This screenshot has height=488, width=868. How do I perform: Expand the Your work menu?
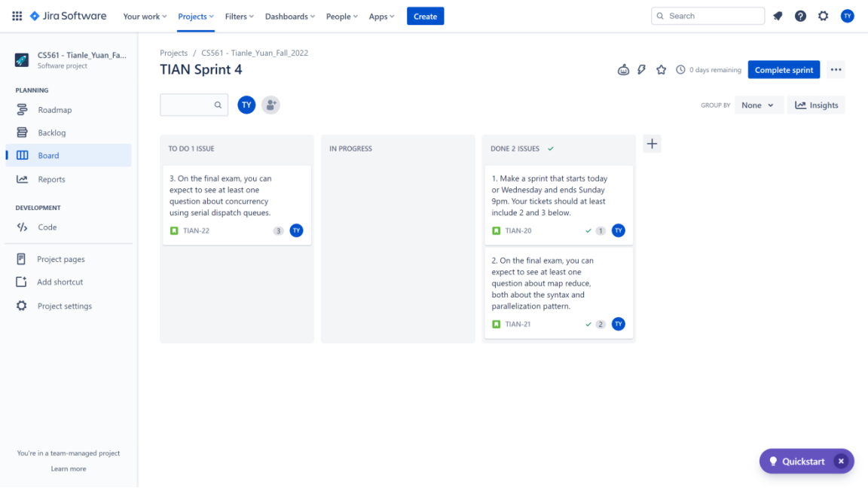pyautogui.click(x=145, y=16)
